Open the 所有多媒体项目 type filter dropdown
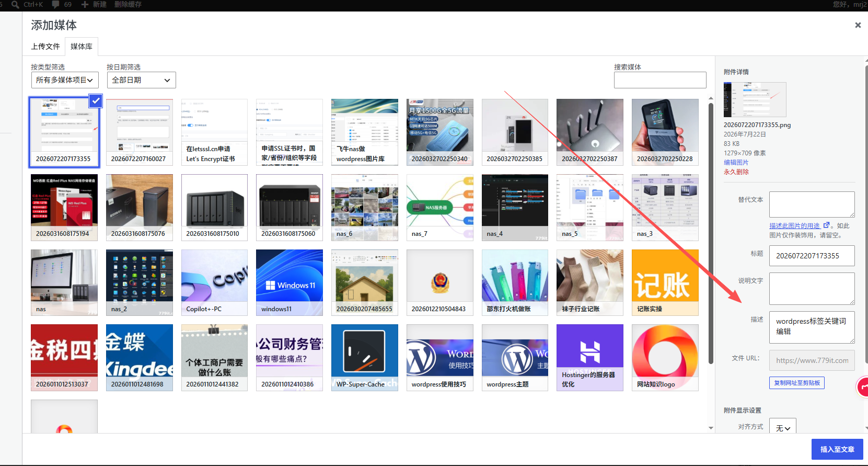868x466 pixels. click(65, 80)
